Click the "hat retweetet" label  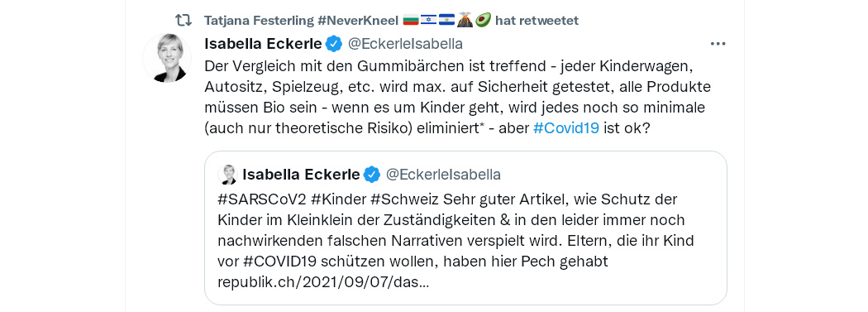(537, 21)
